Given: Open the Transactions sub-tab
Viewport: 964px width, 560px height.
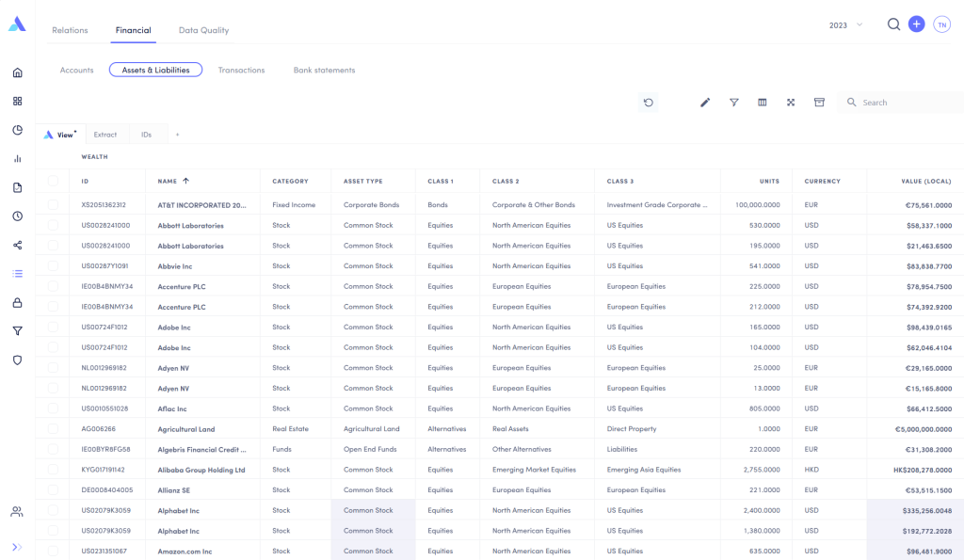Looking at the screenshot, I should click(x=241, y=71).
